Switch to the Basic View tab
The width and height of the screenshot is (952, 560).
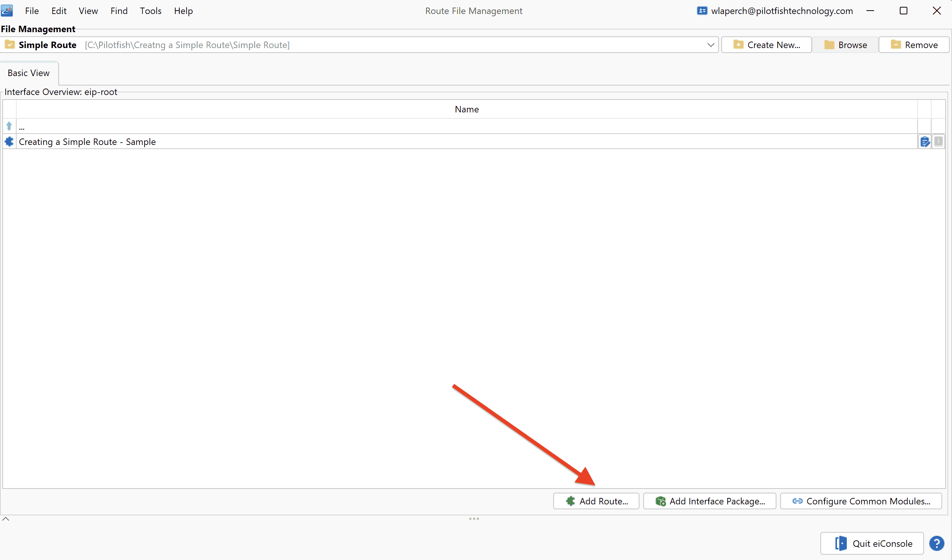(29, 73)
